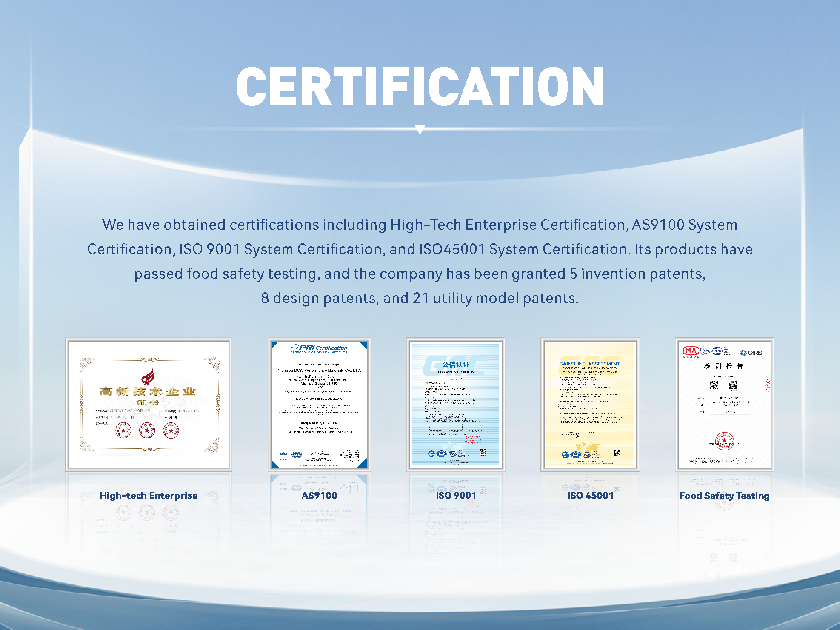Click the white triangle below the heading

(x=420, y=130)
